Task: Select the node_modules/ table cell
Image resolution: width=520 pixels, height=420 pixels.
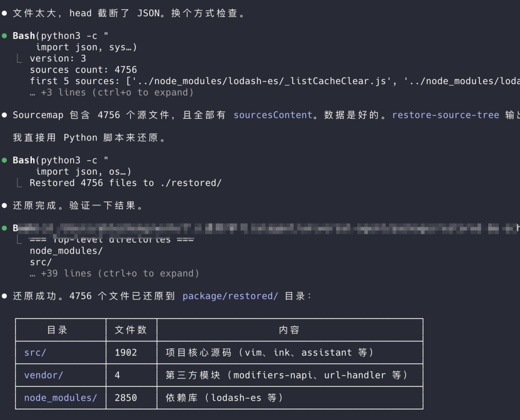Action: click(61, 398)
